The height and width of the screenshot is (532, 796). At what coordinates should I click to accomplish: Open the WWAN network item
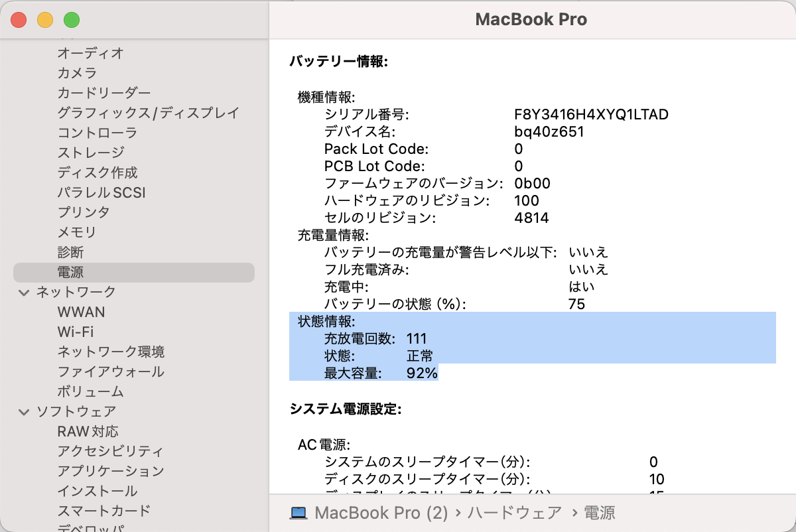pos(81,312)
